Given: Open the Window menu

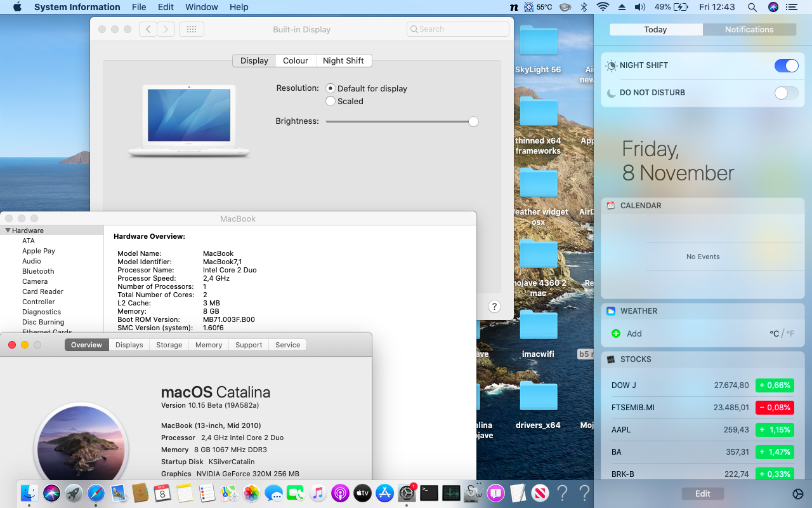Looking at the screenshot, I should (200, 7).
